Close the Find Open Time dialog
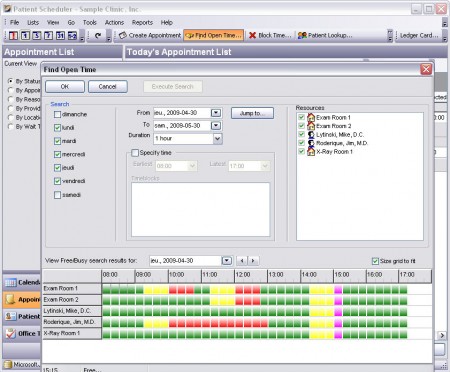Image resolution: width=450 pixels, height=372 pixels. pos(426,69)
